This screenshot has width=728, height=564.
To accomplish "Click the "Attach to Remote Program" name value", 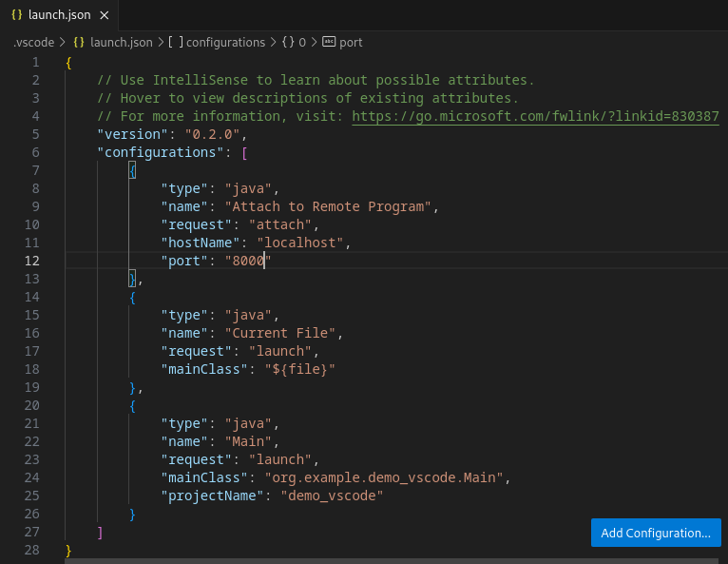I will 329,206.
